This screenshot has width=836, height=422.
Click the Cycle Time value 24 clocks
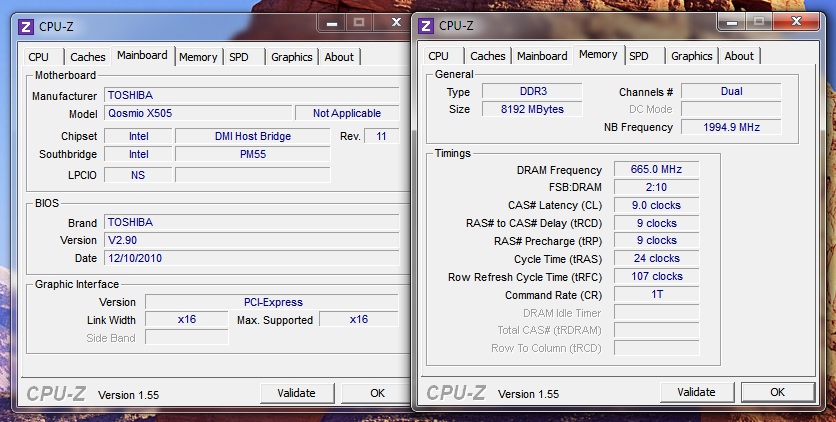[x=656, y=258]
